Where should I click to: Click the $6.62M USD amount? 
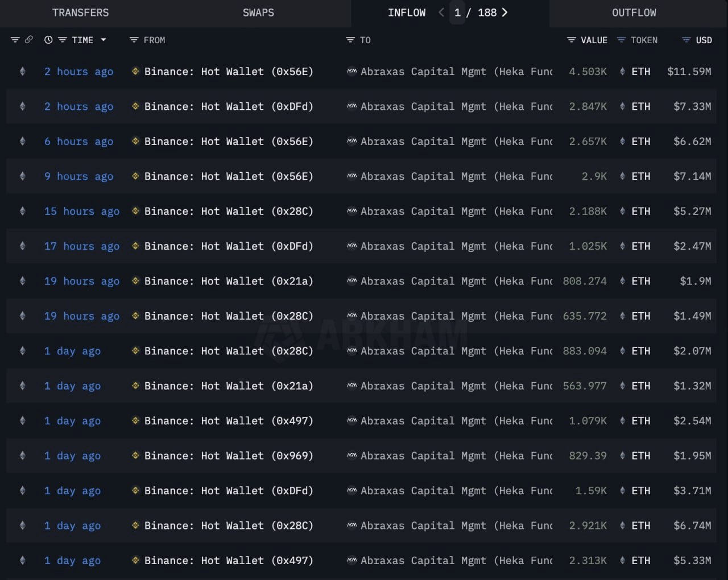point(692,141)
